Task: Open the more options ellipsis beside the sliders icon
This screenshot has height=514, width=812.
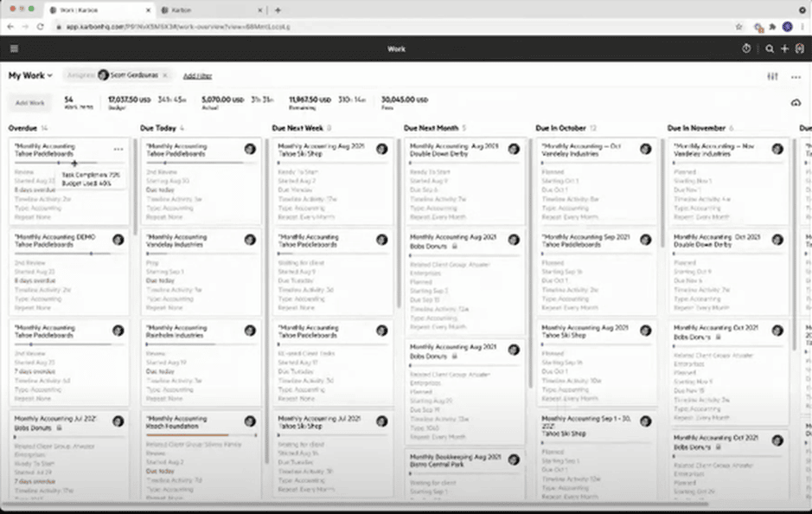Action: pos(796,77)
